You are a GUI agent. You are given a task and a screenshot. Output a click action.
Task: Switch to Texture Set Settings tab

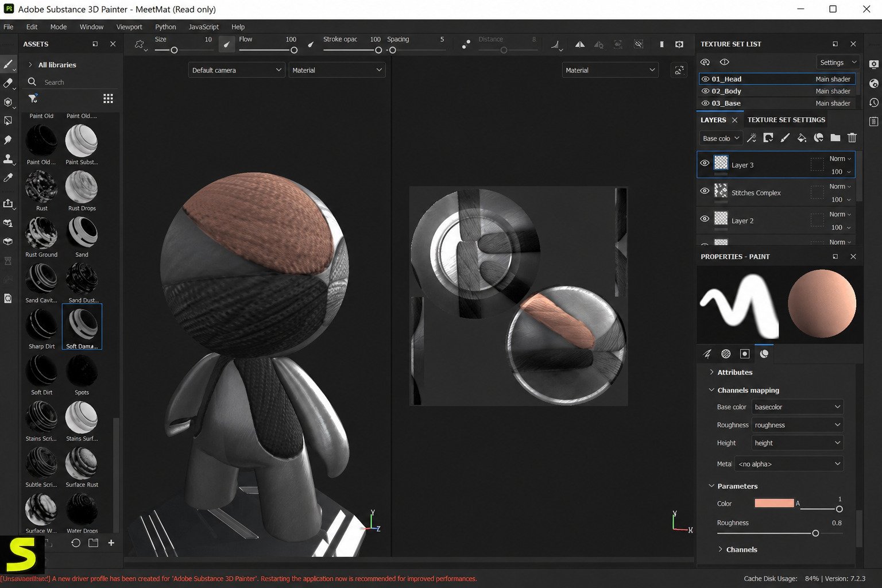pos(786,120)
